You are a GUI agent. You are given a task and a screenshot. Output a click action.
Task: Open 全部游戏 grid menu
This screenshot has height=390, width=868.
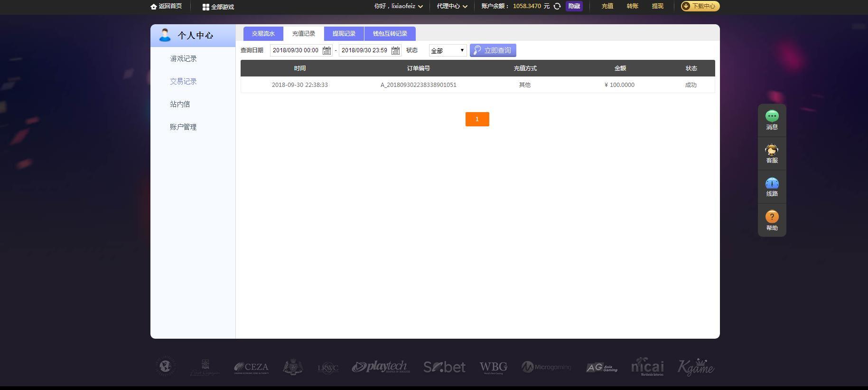click(x=218, y=7)
